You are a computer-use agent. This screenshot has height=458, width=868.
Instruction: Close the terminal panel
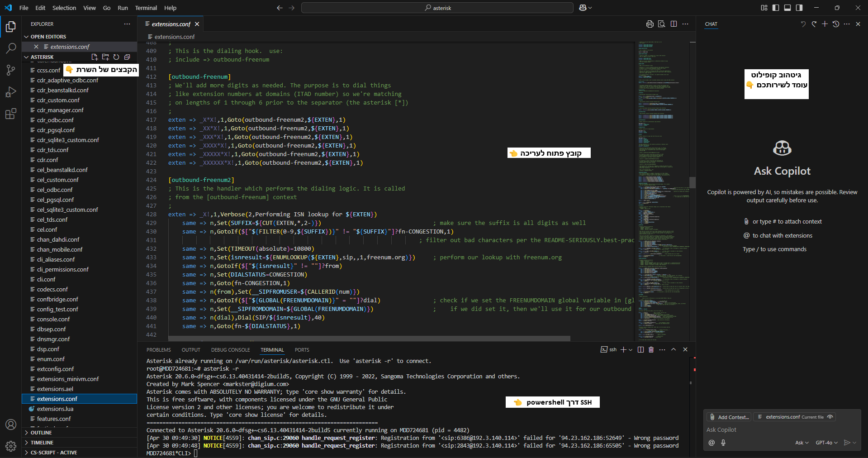point(685,349)
